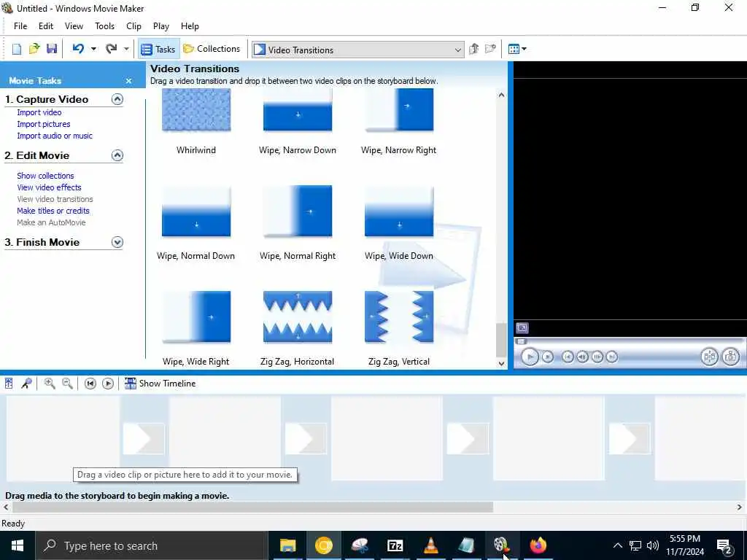The width and height of the screenshot is (747, 560).
Task: Select the Wipe, Narrow Right transition
Action: [x=399, y=109]
